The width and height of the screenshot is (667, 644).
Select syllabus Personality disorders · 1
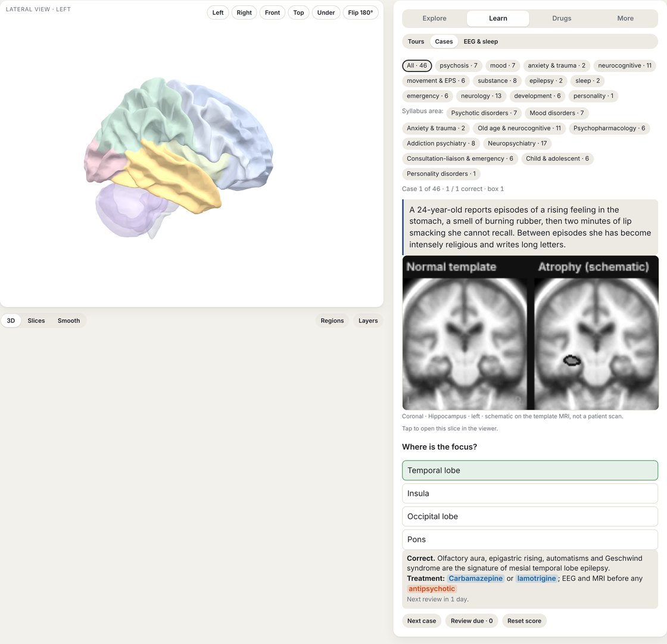tap(441, 174)
